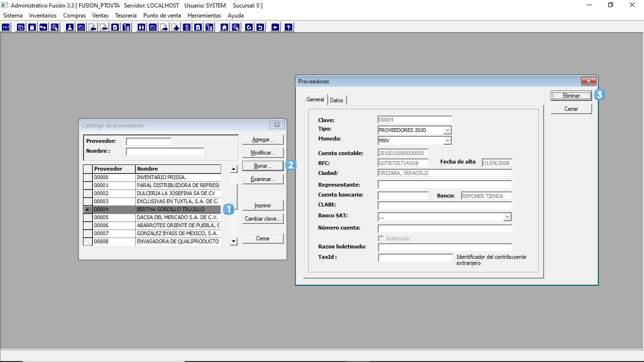Open the Inventarios menu
The image size is (644, 362).
coord(43,16)
